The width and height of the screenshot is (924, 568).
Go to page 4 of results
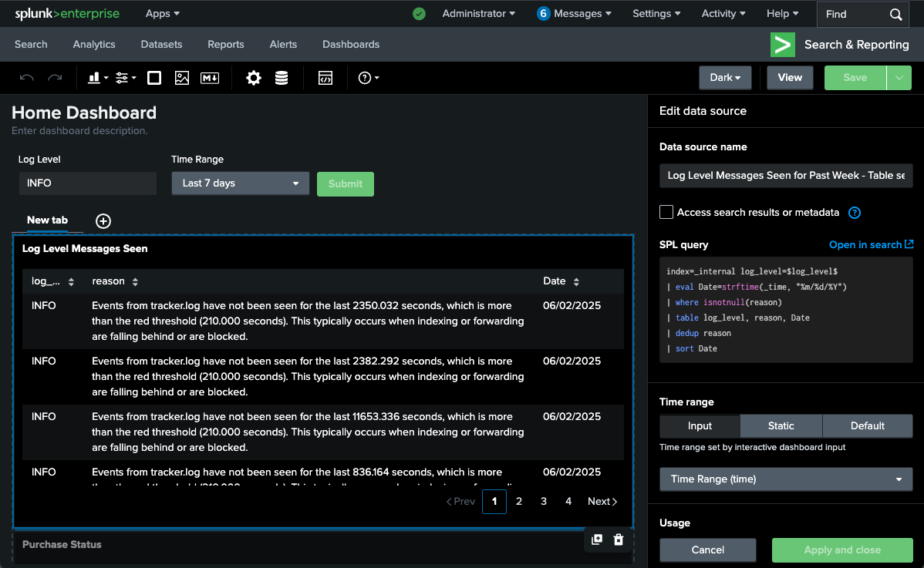(568, 502)
